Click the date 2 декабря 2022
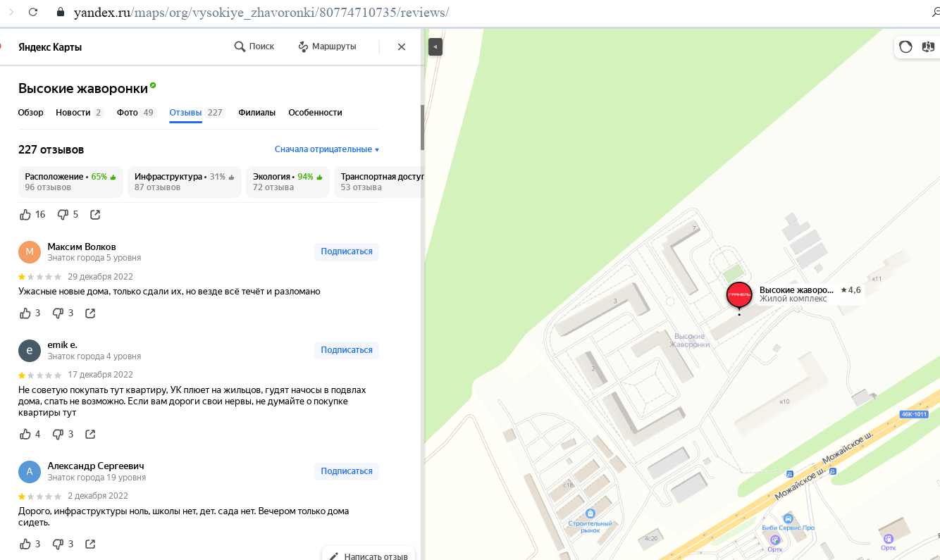This screenshot has width=940, height=560. [x=98, y=496]
